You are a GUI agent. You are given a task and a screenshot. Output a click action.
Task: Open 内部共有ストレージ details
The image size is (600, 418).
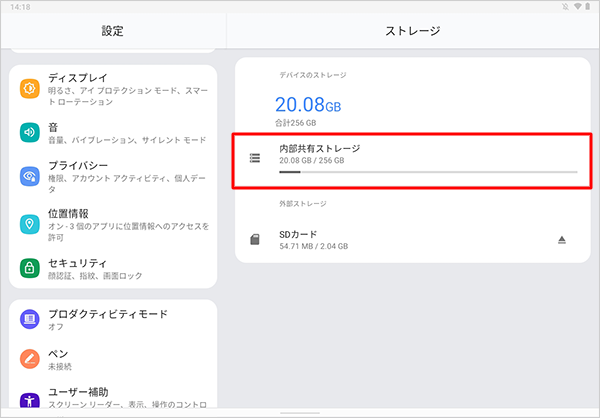[x=412, y=160]
